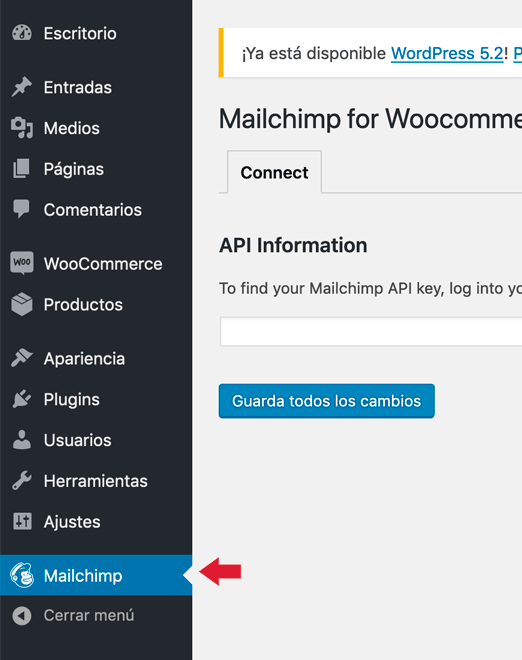Click the Productos box icon
This screenshot has height=660, width=522.
(x=22, y=304)
